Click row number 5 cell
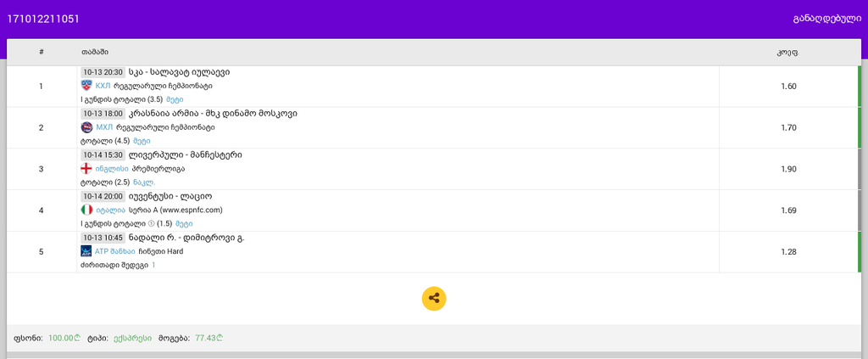The image size is (868, 359). (x=42, y=251)
